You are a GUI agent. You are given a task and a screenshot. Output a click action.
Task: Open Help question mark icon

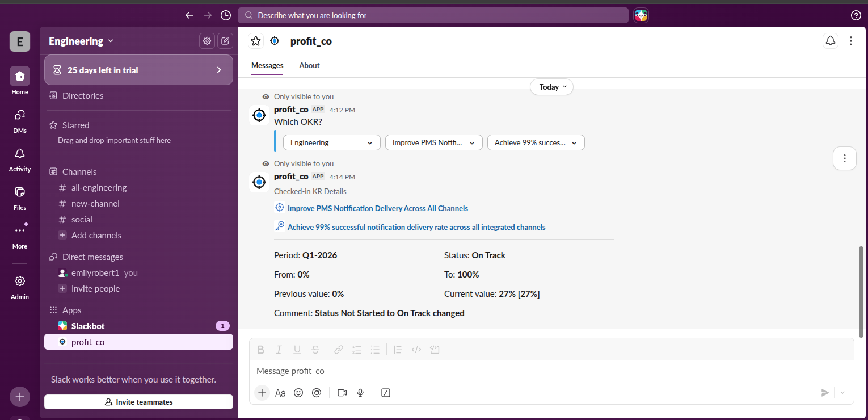856,15
